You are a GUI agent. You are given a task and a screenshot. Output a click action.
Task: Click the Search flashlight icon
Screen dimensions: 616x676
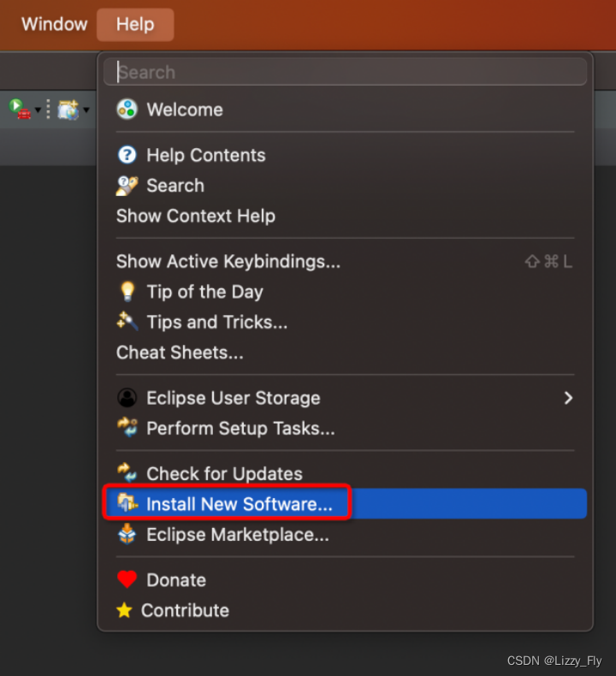click(x=127, y=186)
